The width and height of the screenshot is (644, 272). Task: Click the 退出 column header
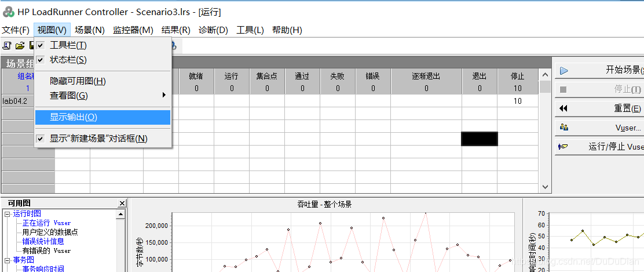(x=480, y=76)
